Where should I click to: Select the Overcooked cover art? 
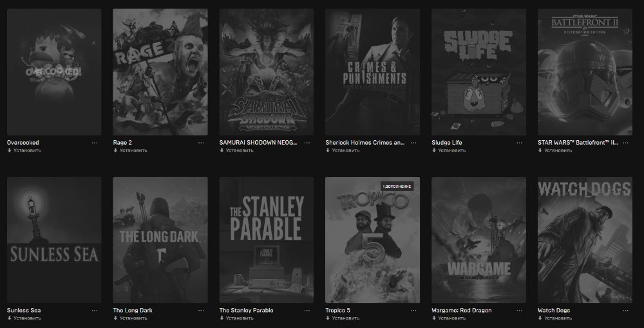click(54, 71)
